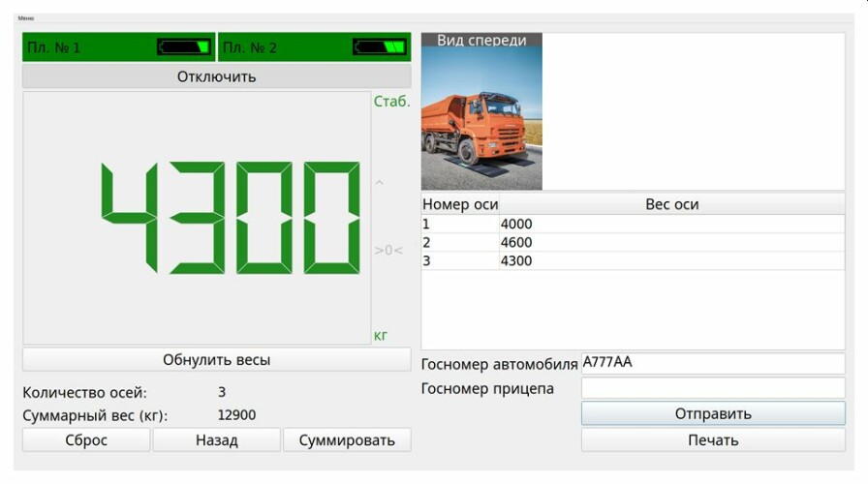This screenshot has width=868, height=484.
Task: Click the Сброс button
Action: pos(86,440)
